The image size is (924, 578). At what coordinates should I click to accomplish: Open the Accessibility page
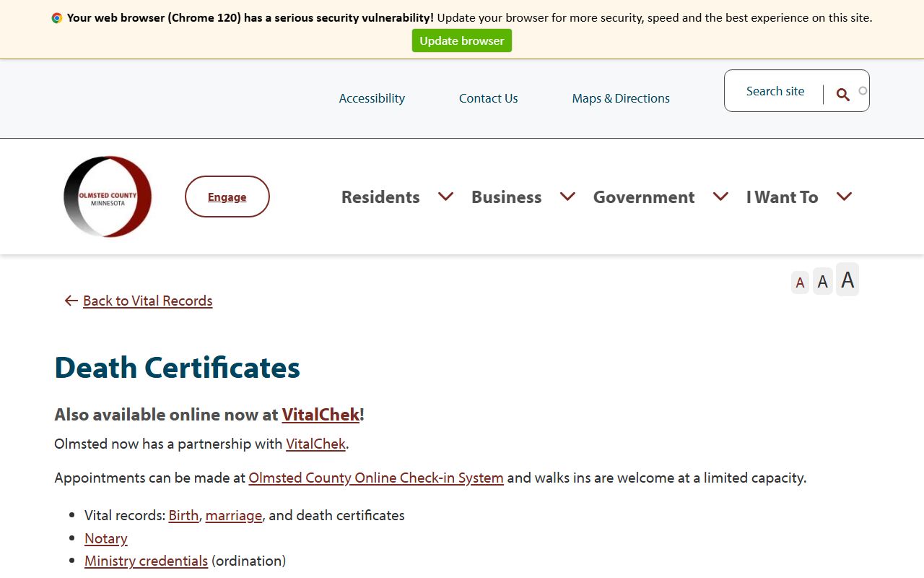pos(372,98)
